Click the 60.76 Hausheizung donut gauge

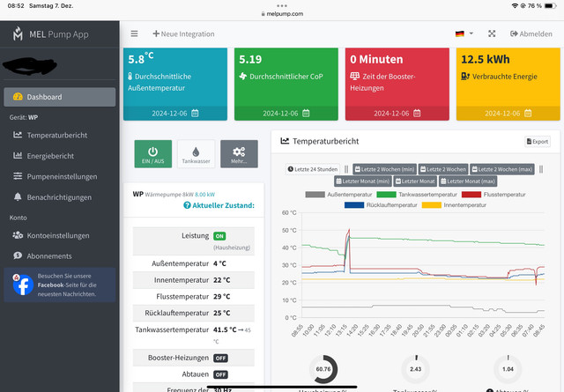point(323,369)
